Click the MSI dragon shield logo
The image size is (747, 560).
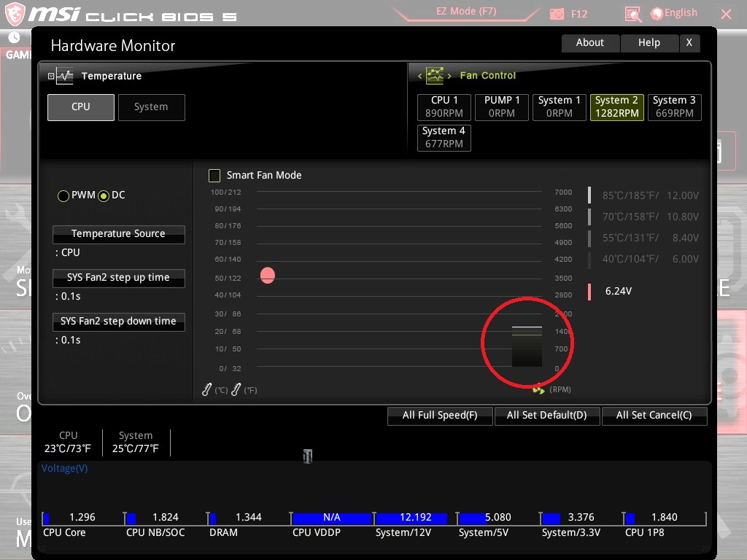(15, 14)
